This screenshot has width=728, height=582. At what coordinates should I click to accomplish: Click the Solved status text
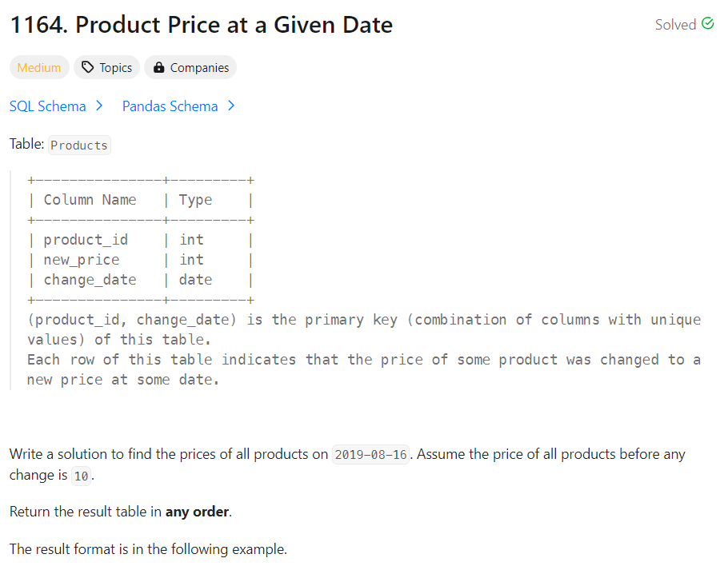pyautogui.click(x=675, y=25)
